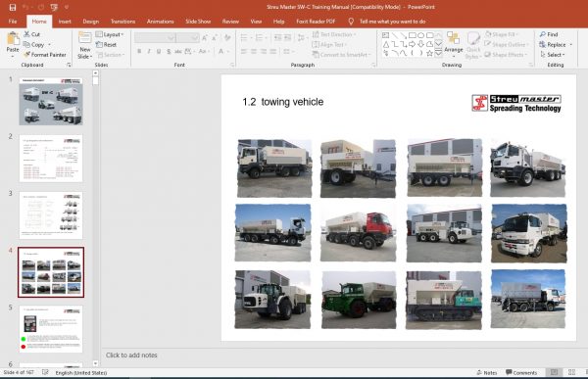The width and height of the screenshot is (588, 379).
Task: Open the Align Text dropdown
Action: (x=329, y=45)
